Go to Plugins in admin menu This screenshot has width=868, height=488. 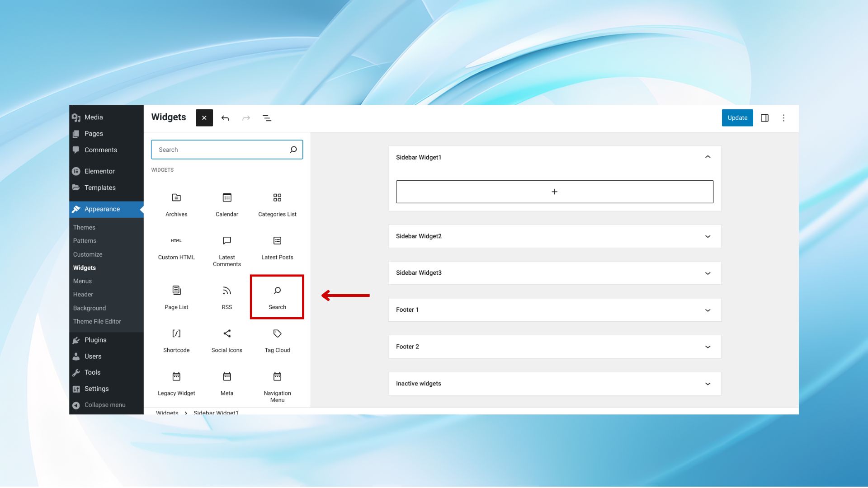(x=95, y=340)
